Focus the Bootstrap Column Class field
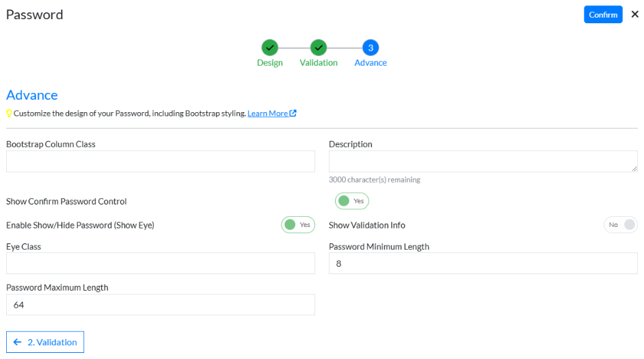The width and height of the screenshot is (644, 359). (x=161, y=161)
